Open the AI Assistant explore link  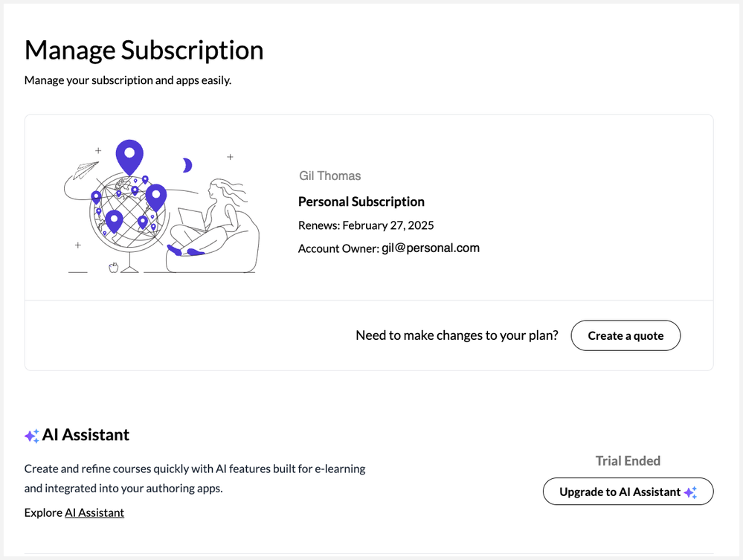coord(94,512)
